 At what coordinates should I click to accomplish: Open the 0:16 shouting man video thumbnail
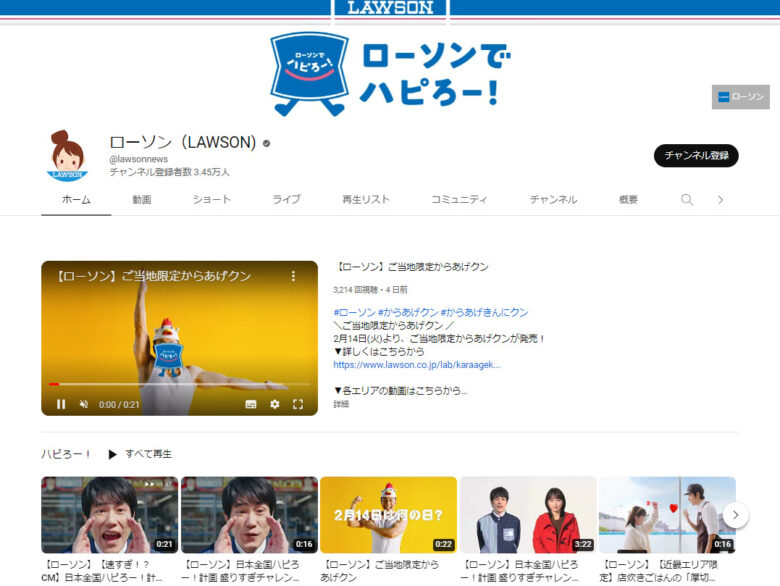point(249,515)
